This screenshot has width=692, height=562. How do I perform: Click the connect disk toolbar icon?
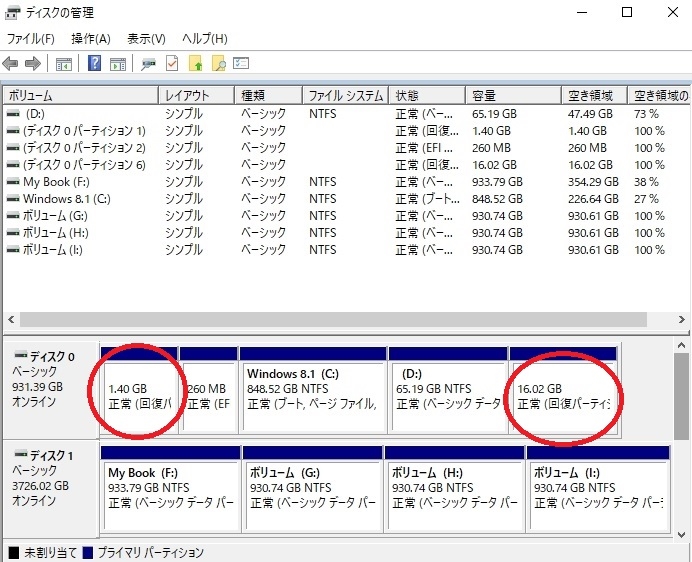pos(148,64)
